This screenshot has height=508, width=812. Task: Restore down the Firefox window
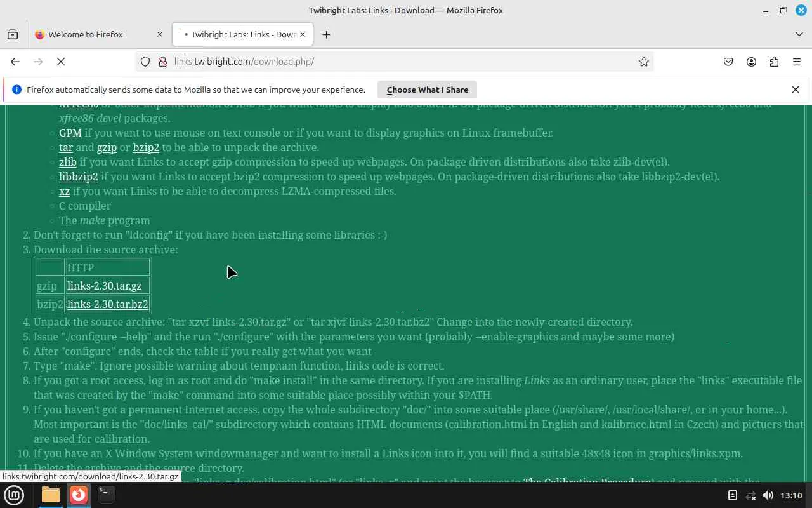tap(783, 10)
